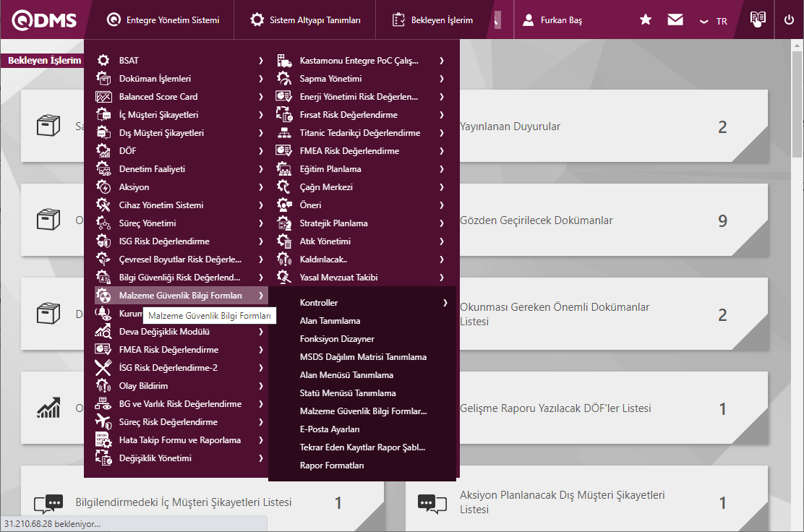
Task: Click the Balanced Score Card icon
Action: [x=103, y=97]
